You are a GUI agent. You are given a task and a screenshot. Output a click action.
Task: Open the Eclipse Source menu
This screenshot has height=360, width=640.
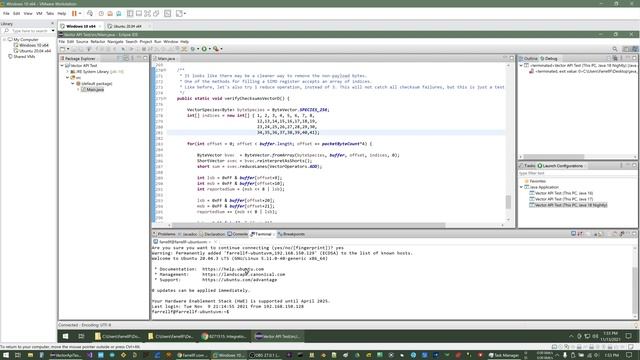[82, 42]
